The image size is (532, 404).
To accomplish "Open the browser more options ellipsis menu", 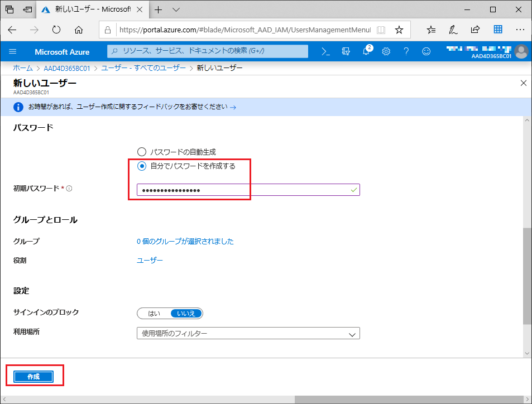I will click(x=520, y=30).
